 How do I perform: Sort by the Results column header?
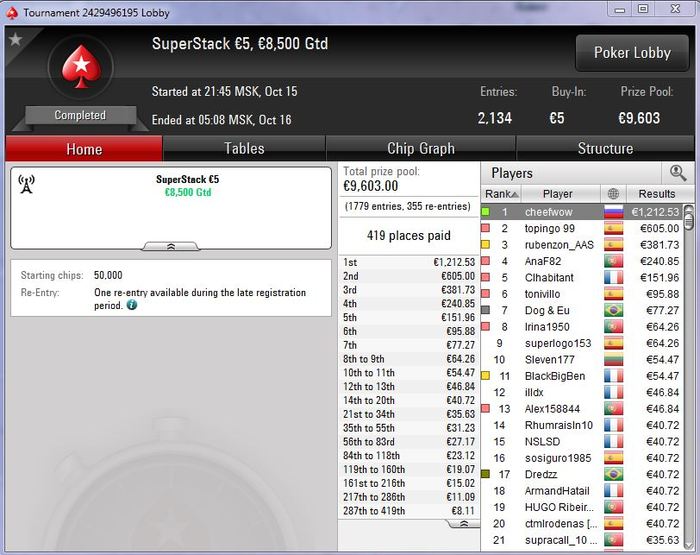(x=656, y=194)
